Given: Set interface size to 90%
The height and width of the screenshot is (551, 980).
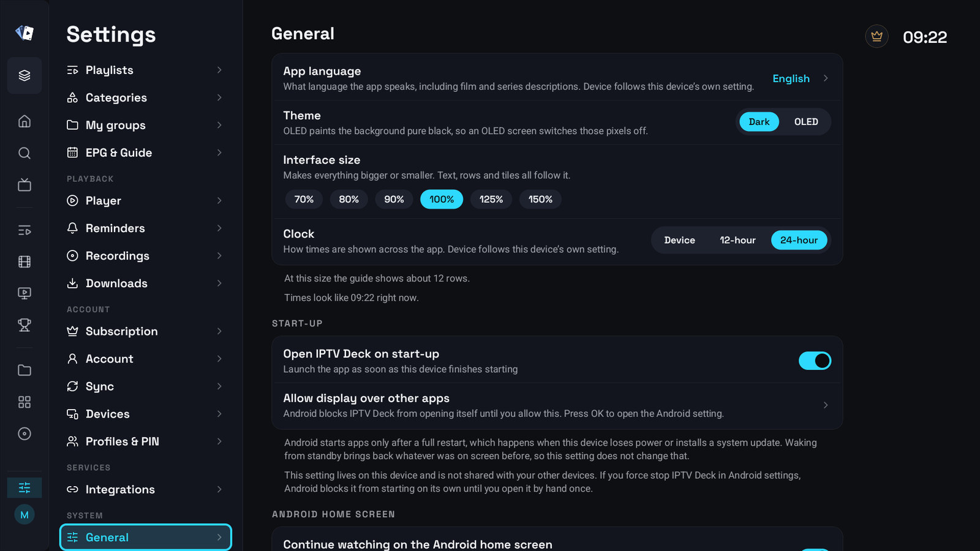Looking at the screenshot, I should pyautogui.click(x=394, y=200).
